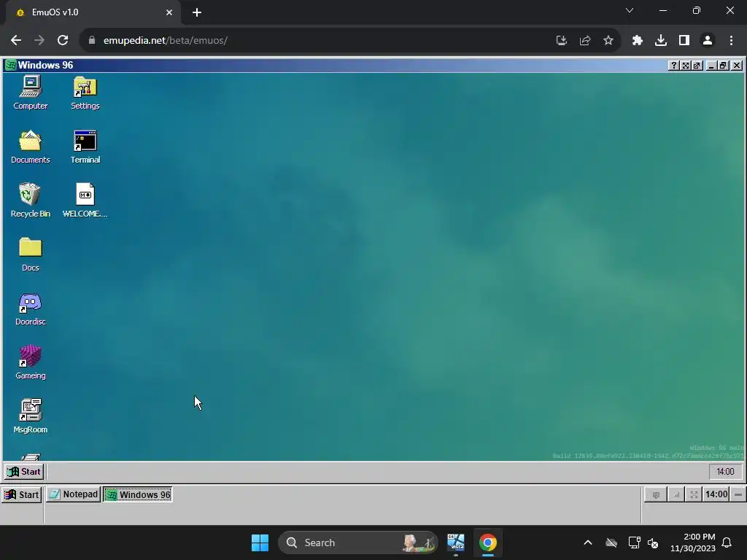Launch the Doordisc shortcut
Viewport: 747px width, 560px height.
(30, 308)
